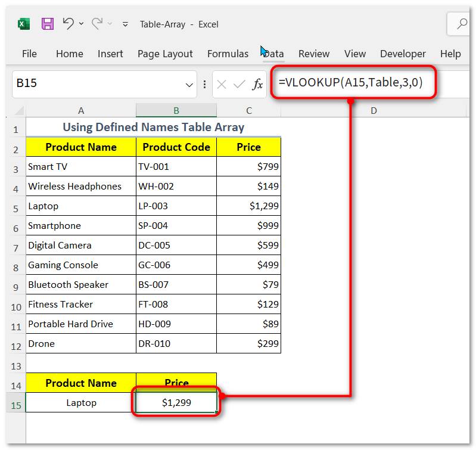Click the title 'Using Defined Names Table Array'
The height and width of the screenshot is (450, 476).
(153, 127)
